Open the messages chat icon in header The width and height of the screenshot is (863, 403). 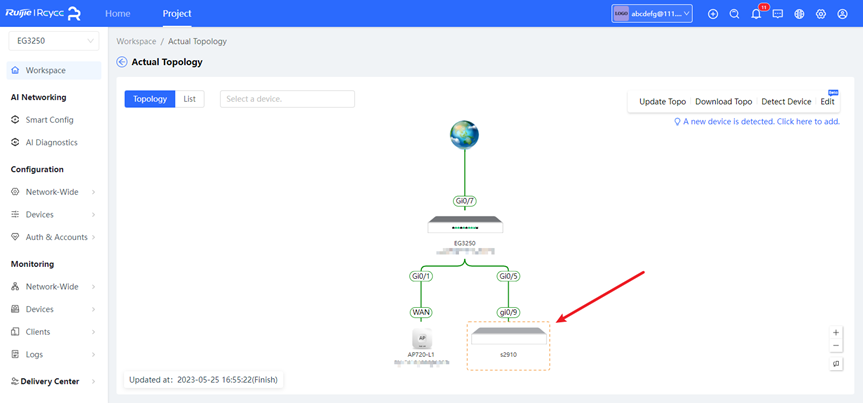pos(777,14)
